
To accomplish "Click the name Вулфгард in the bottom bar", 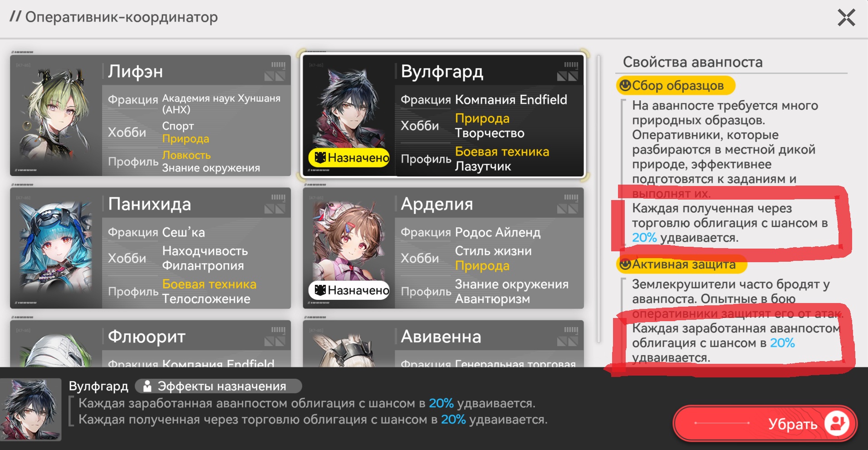I will (x=98, y=386).
